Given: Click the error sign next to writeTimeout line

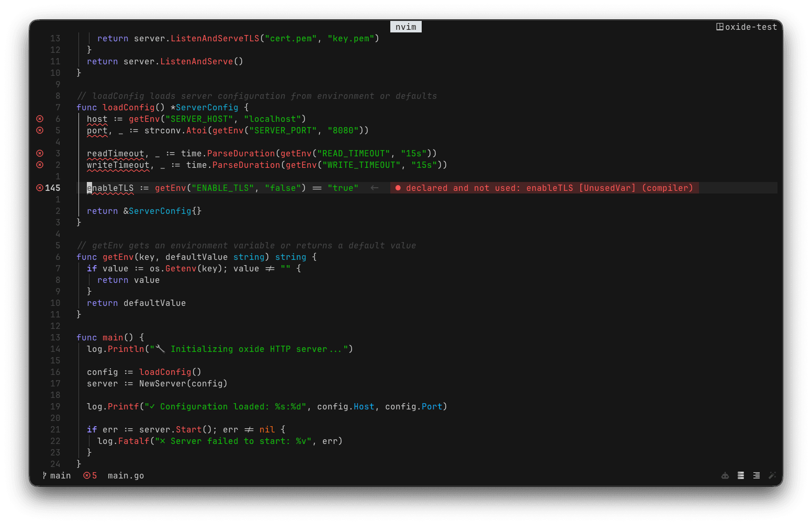Looking at the screenshot, I should 40,165.
